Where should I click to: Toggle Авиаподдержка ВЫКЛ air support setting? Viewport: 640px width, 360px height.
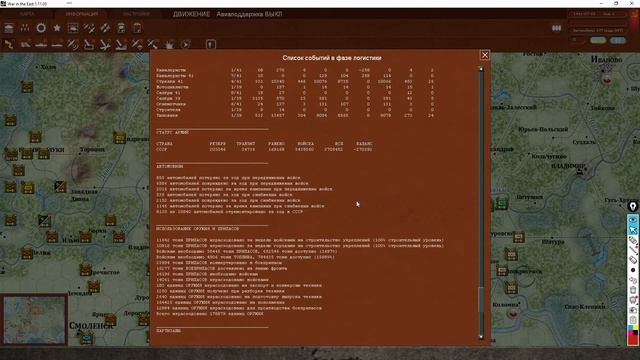click(249, 14)
